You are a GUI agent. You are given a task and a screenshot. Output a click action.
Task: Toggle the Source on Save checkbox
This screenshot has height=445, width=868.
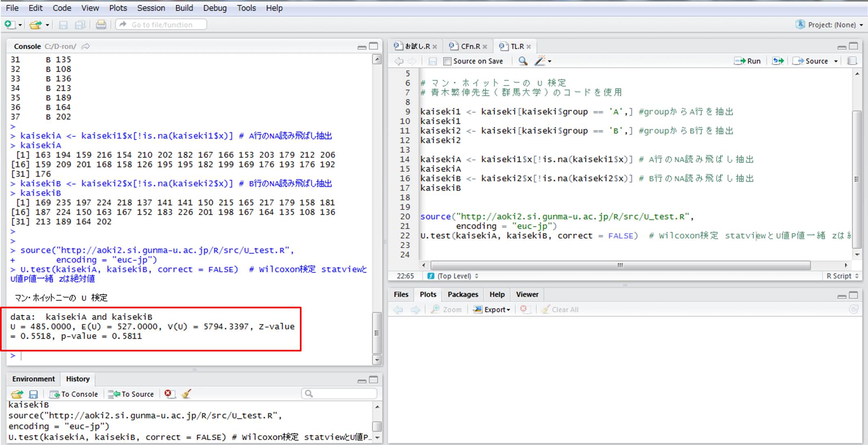point(447,61)
